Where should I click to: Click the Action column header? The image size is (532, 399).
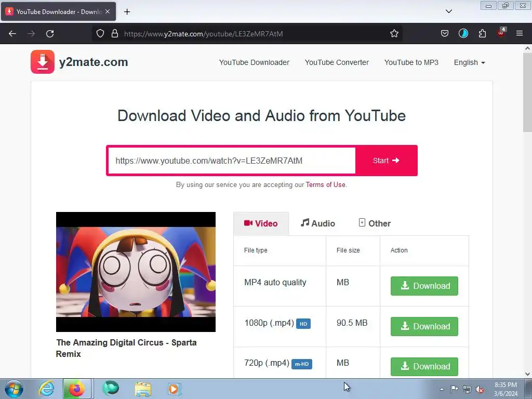(399, 250)
